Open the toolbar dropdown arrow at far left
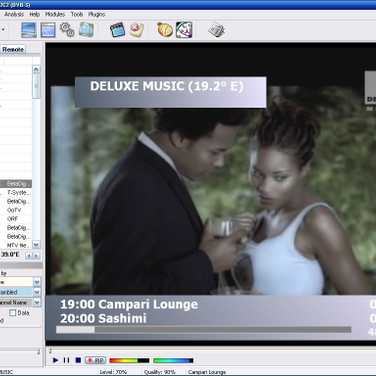This screenshot has width=376, height=376. (3, 29)
